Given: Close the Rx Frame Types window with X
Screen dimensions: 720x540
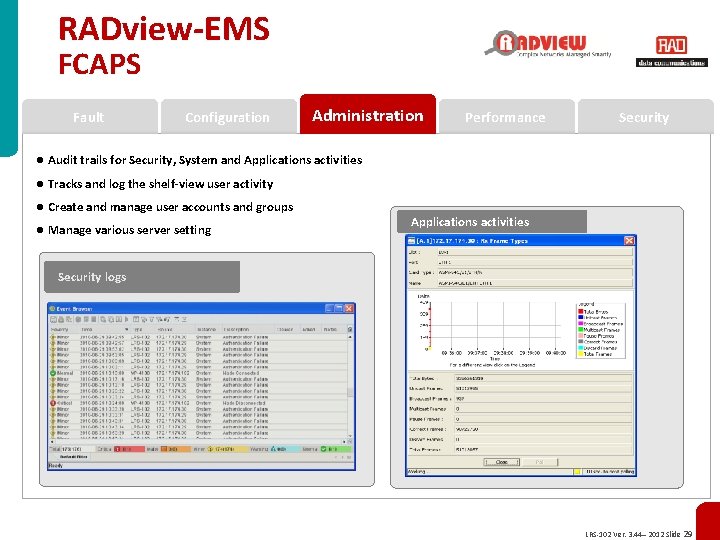Looking at the screenshot, I should pyautogui.click(x=629, y=241).
